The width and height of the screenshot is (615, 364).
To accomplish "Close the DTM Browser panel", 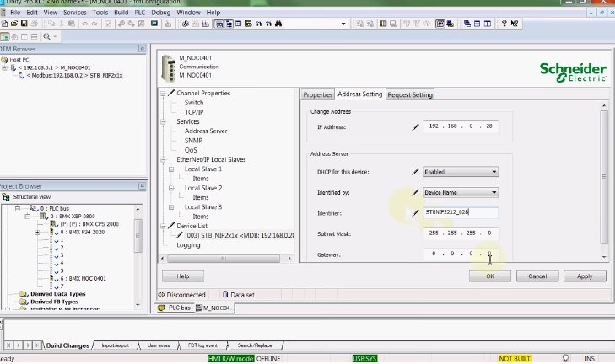I will 142,49.
